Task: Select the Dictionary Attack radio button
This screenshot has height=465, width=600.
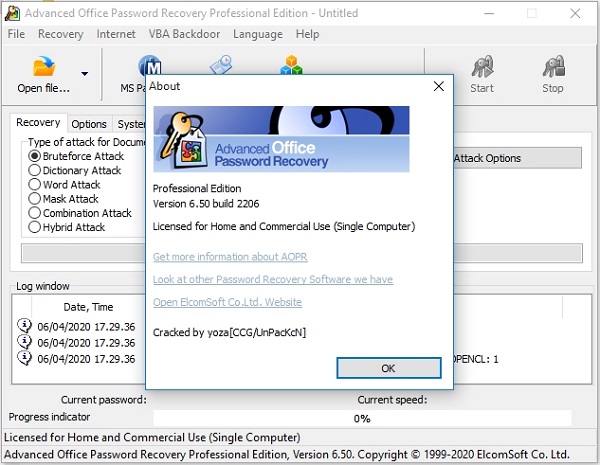Action: 35,171
